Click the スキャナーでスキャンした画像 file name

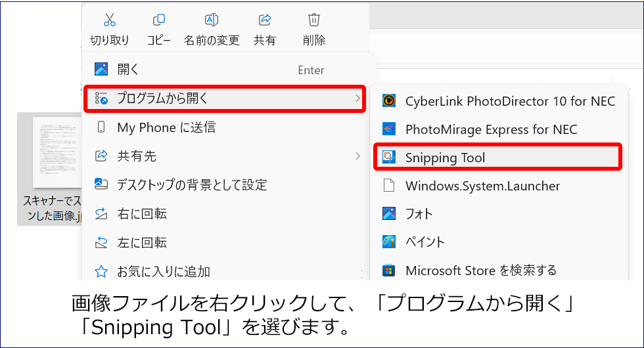tap(53, 208)
